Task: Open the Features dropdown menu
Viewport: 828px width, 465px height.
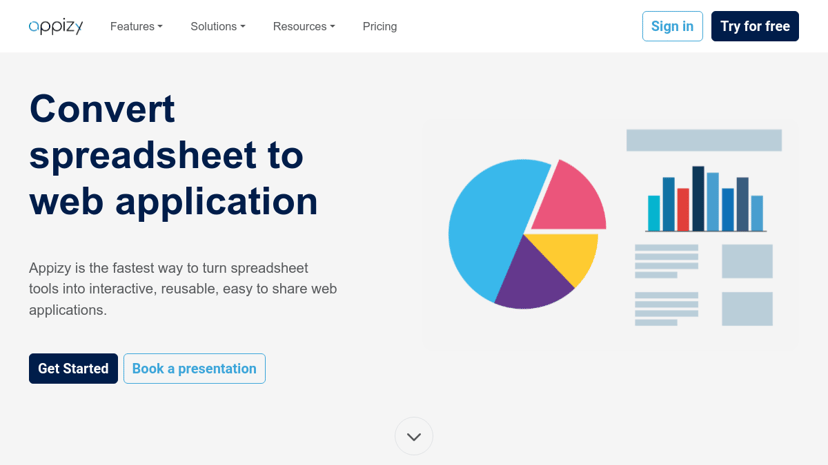Action: (x=136, y=26)
